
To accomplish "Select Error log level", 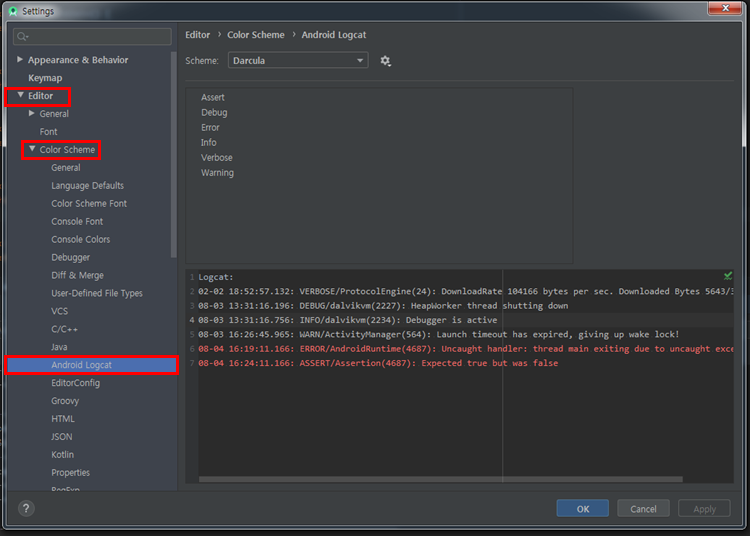I will point(210,128).
